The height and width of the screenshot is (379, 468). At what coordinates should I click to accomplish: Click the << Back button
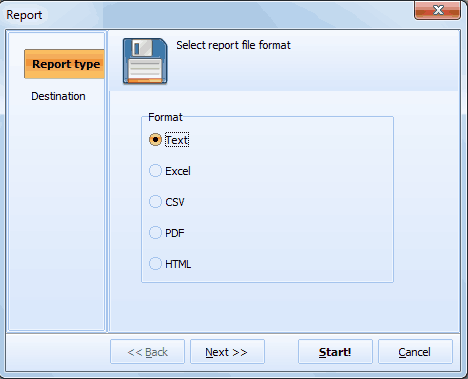point(147,352)
